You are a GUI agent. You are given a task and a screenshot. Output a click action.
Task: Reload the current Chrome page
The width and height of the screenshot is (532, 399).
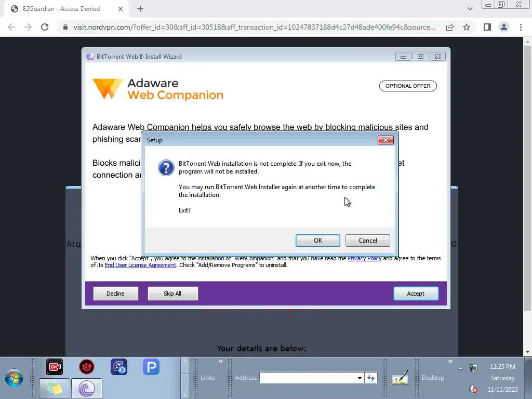coord(45,27)
